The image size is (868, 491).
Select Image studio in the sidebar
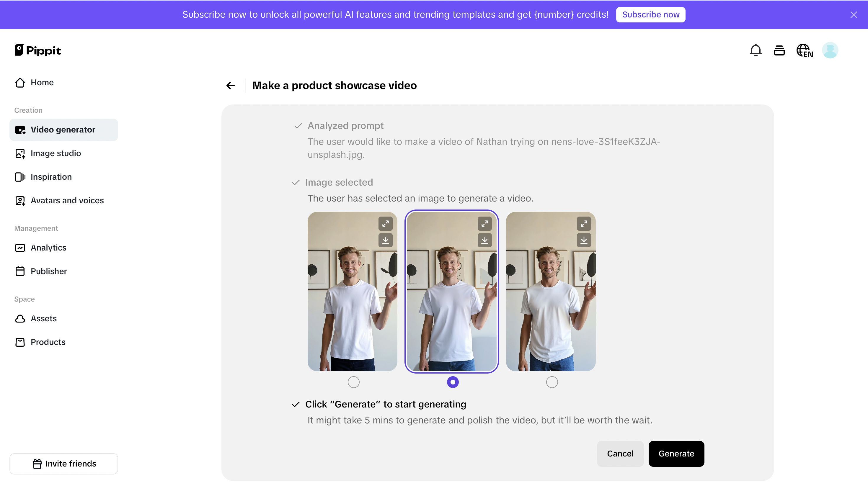point(56,153)
